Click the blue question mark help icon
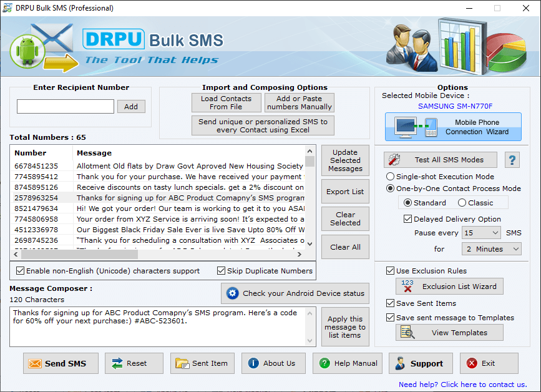This screenshot has height=392, width=541. 512,160
